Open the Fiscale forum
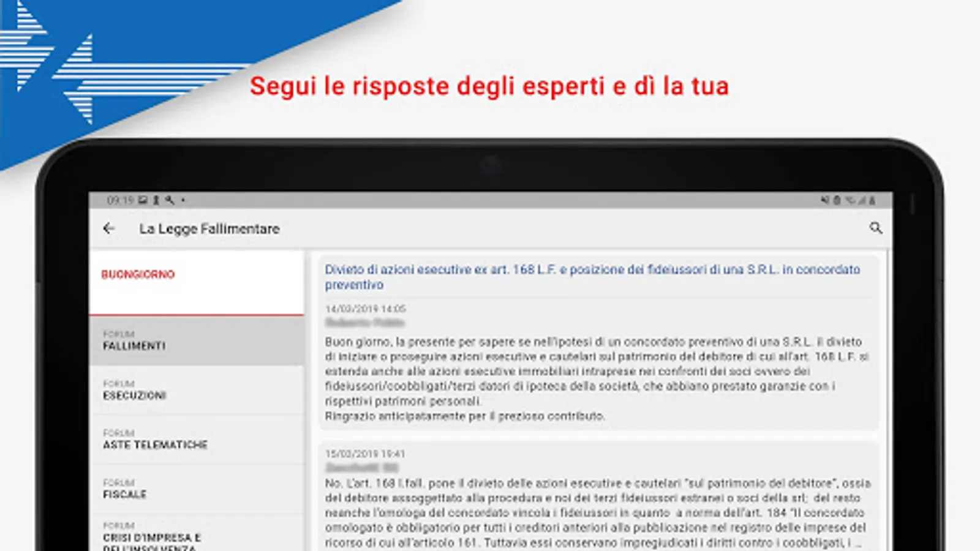The height and width of the screenshot is (551, 980). coord(197,489)
